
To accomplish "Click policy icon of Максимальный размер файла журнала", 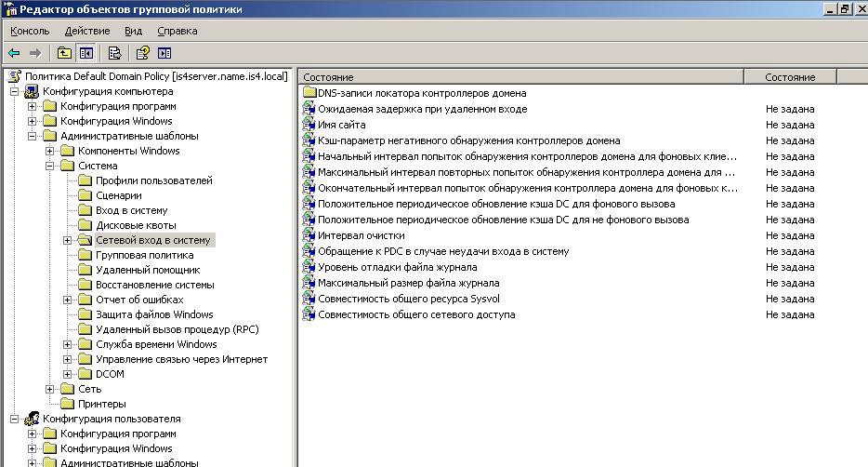I will [x=309, y=283].
